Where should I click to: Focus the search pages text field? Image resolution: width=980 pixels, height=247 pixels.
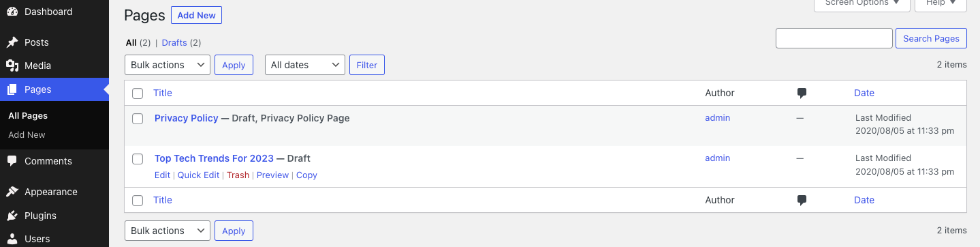click(x=834, y=38)
